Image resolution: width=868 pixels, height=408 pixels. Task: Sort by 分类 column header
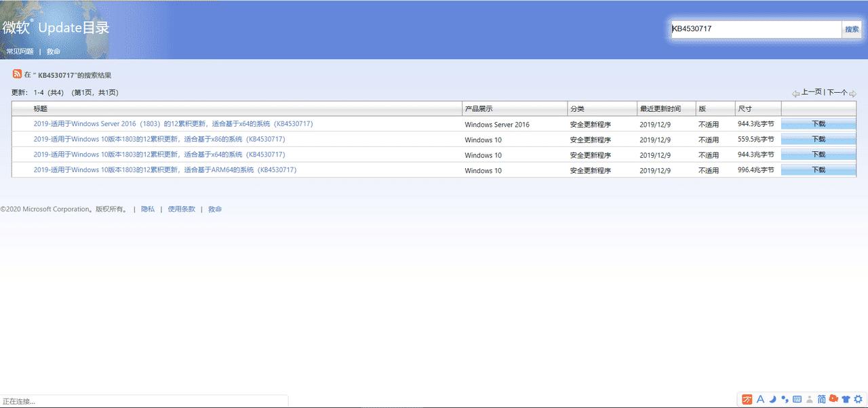tap(577, 108)
